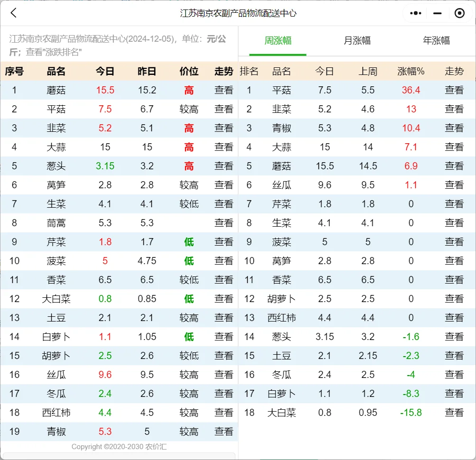Close mini program with circle target icon

[459, 13]
